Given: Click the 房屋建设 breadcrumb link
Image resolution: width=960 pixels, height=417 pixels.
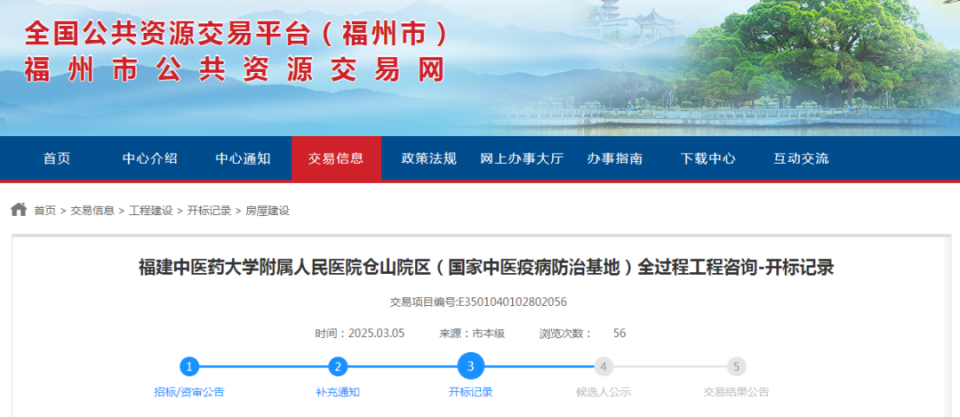Looking at the screenshot, I should (268, 211).
